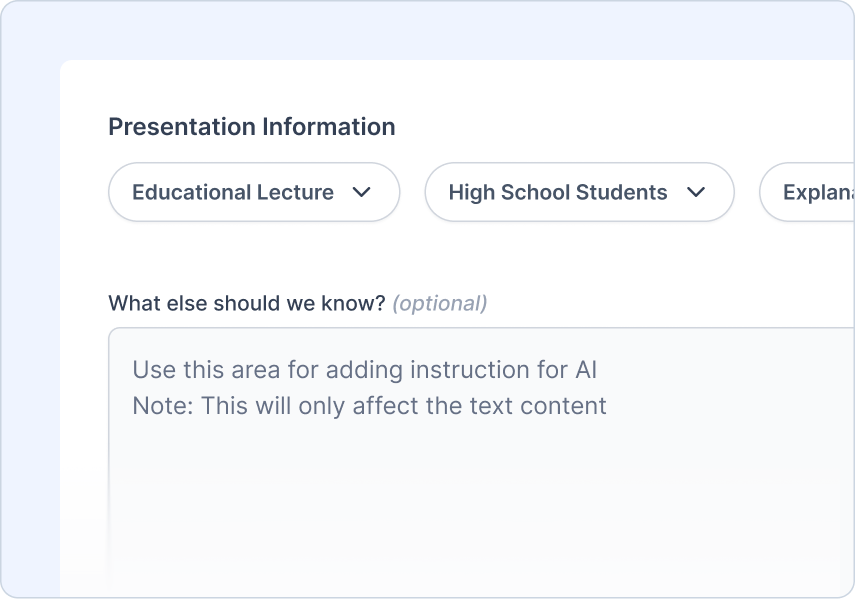
Task: Click the 'Educational Lecture' text label
Action: coord(232,192)
